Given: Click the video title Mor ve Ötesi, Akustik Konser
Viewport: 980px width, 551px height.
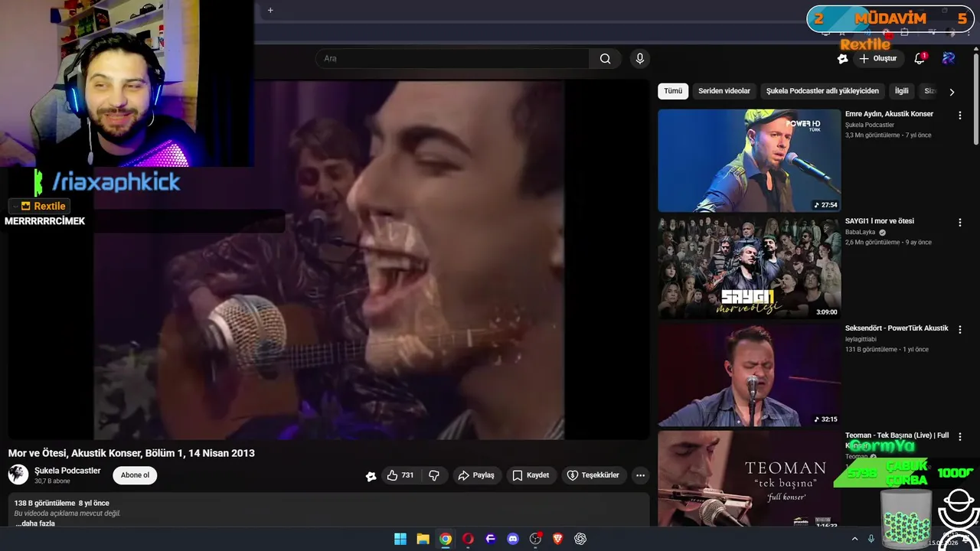Looking at the screenshot, I should (x=132, y=453).
